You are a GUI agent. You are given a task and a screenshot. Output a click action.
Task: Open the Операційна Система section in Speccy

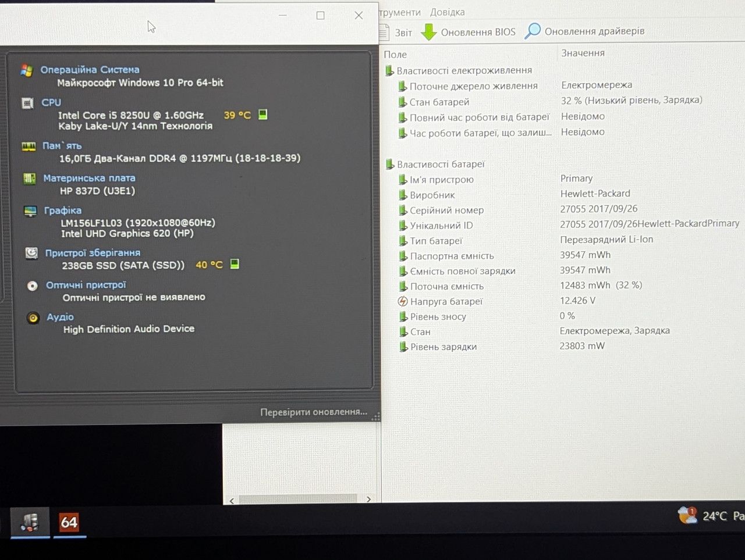pyautogui.click(x=90, y=70)
